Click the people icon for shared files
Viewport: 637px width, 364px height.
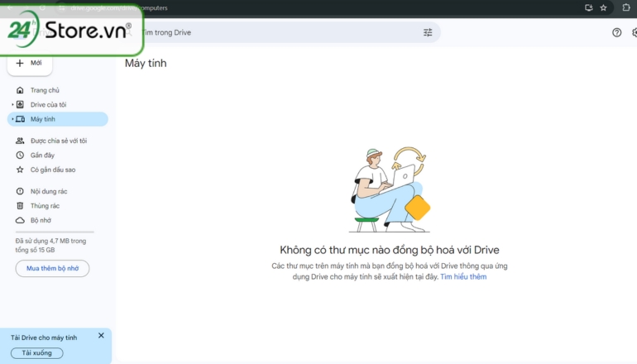(x=20, y=141)
